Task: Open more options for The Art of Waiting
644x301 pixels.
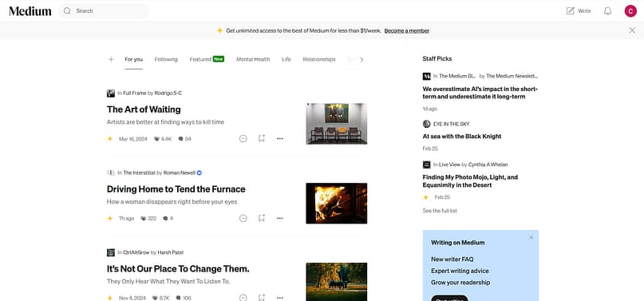Action: pyautogui.click(x=279, y=138)
